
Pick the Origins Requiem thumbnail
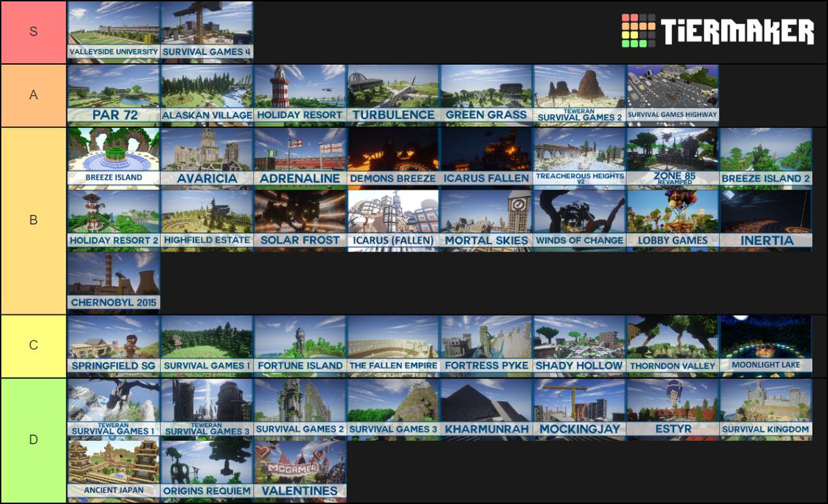[207, 472]
